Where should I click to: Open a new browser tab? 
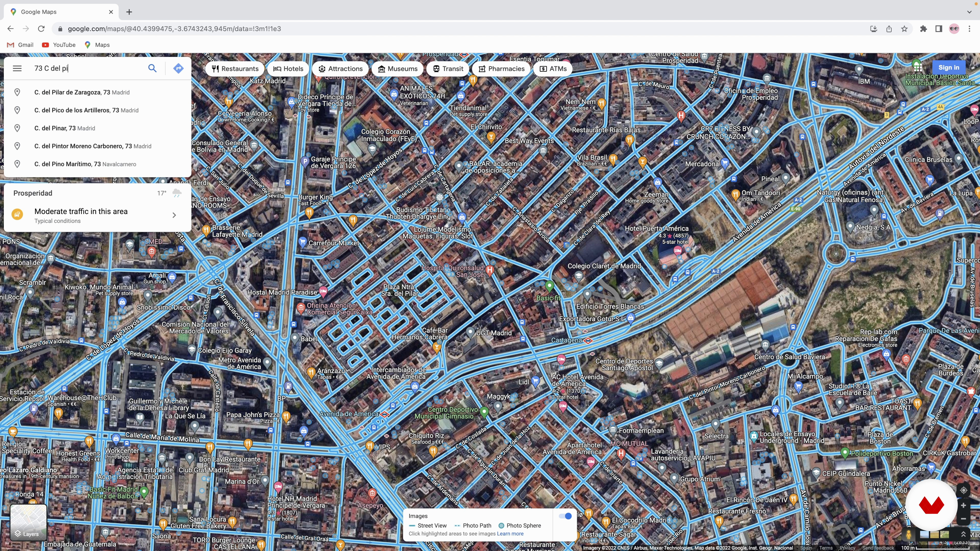(x=129, y=12)
